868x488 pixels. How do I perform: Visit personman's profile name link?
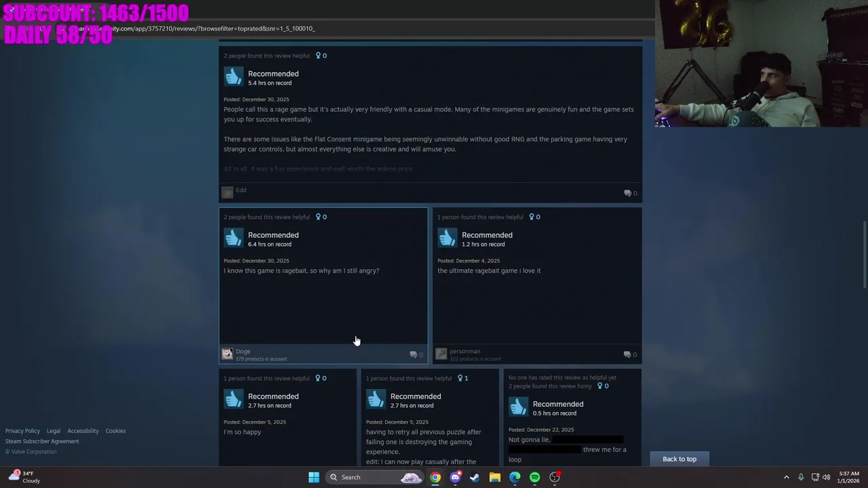465,351
